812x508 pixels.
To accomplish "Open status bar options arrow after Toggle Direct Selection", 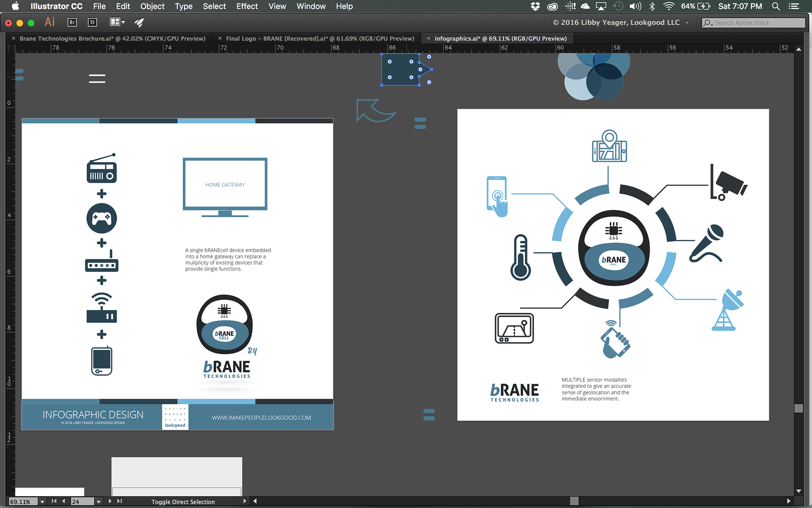I will 244,501.
